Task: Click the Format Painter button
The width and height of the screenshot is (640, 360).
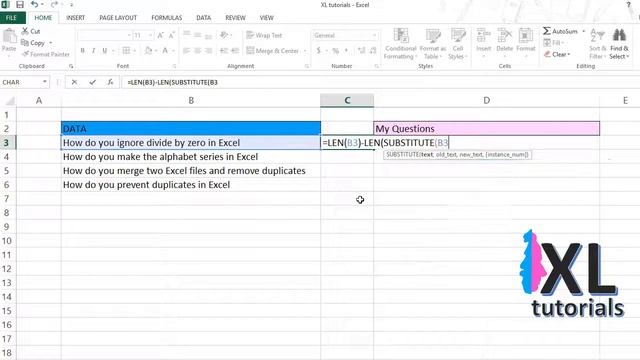Action: click(45, 54)
